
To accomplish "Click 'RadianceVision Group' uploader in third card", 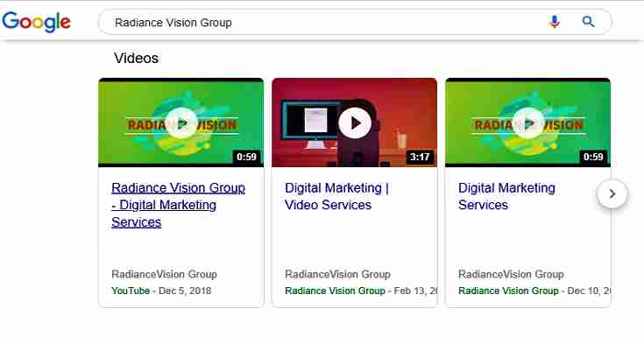I will tap(511, 274).
